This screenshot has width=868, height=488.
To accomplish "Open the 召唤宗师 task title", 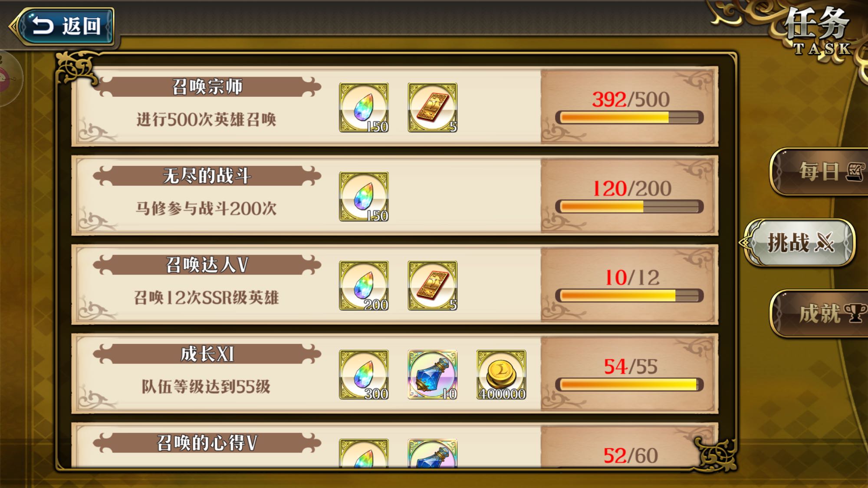I will [x=207, y=87].
